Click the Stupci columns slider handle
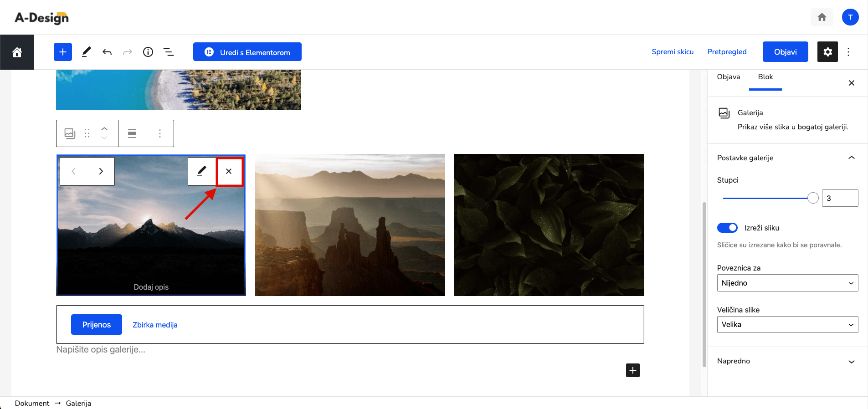 (x=813, y=198)
